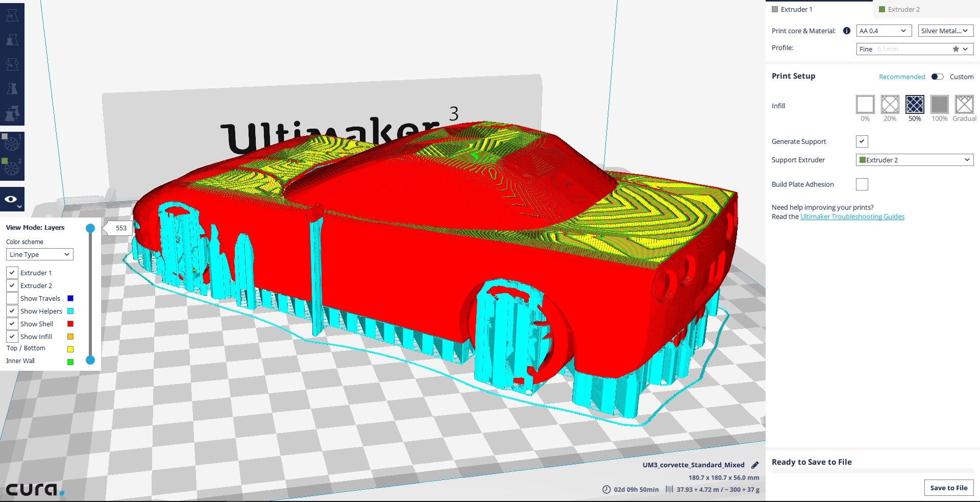Click the filament usage icon
This screenshot has width=980, height=502.
[x=669, y=489]
